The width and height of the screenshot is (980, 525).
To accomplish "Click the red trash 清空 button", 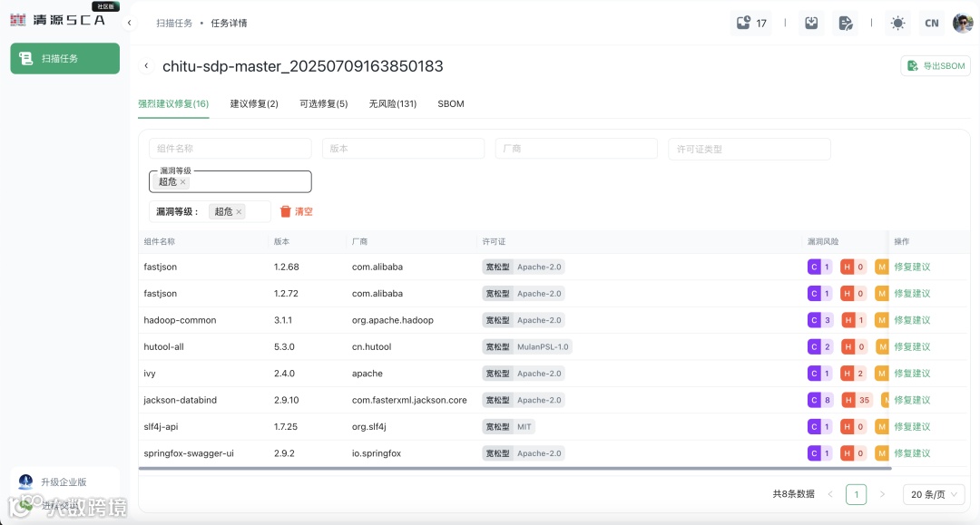I will pos(296,211).
